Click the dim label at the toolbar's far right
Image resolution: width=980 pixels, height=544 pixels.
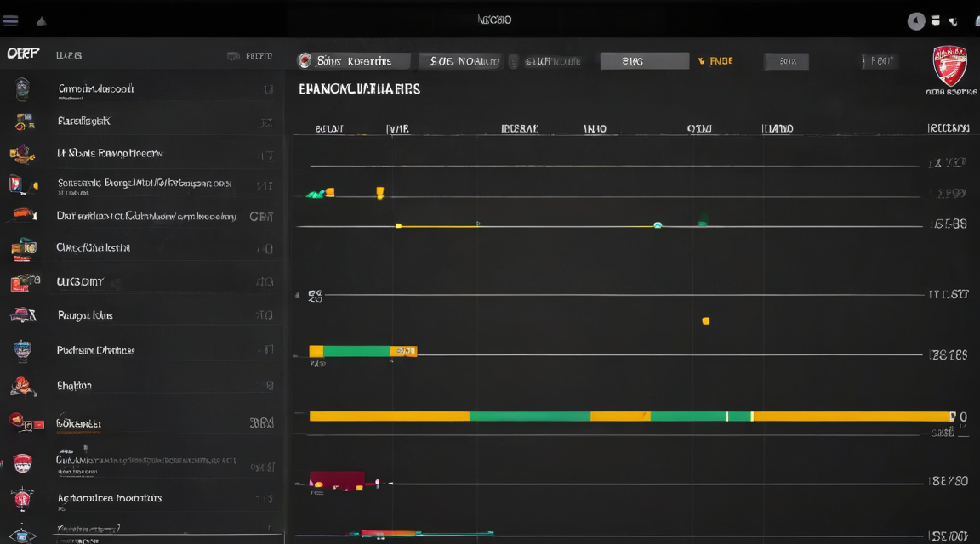[882, 60]
